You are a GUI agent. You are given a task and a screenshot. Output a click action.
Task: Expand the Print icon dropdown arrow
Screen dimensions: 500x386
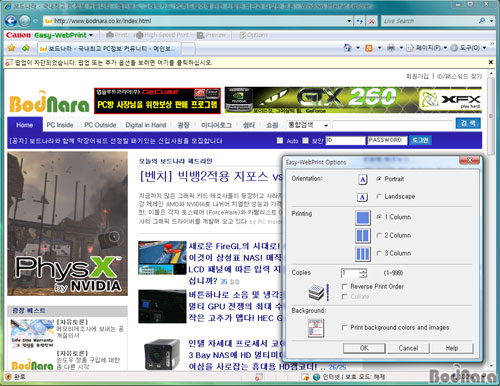pos(401,48)
